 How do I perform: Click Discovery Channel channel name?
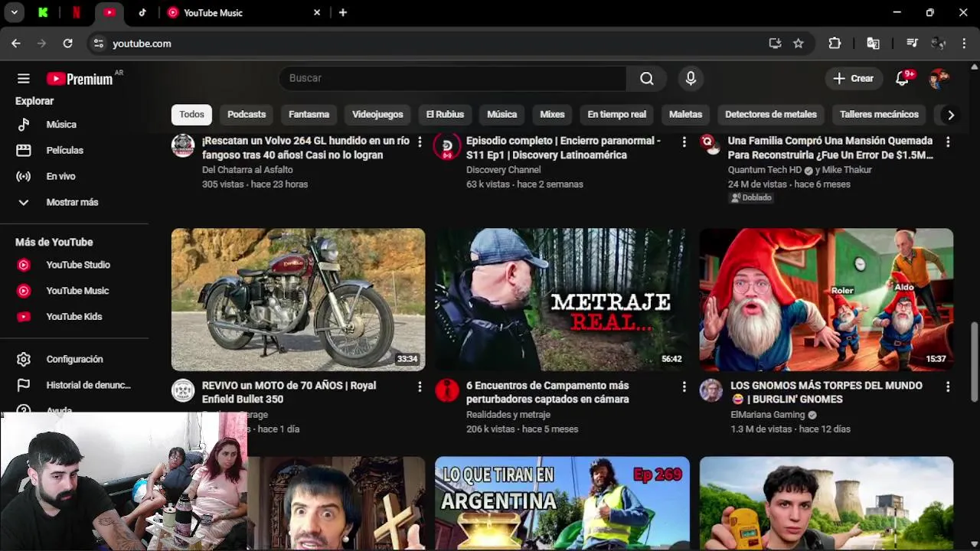coord(503,170)
